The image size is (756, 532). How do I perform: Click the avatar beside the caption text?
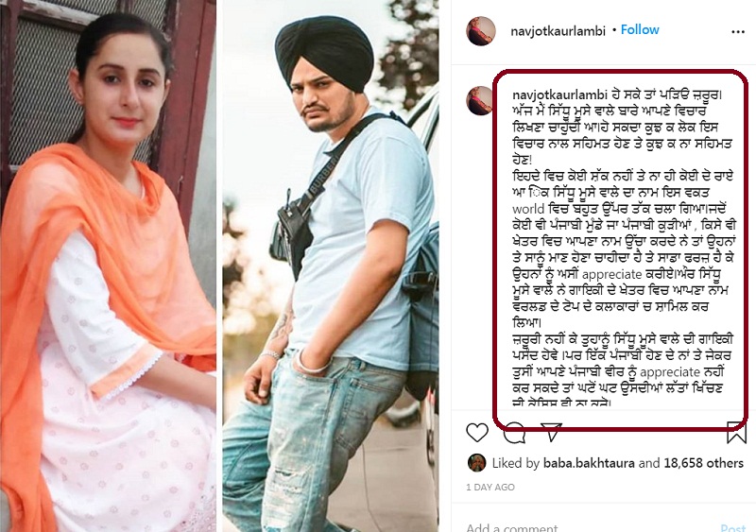(x=480, y=100)
